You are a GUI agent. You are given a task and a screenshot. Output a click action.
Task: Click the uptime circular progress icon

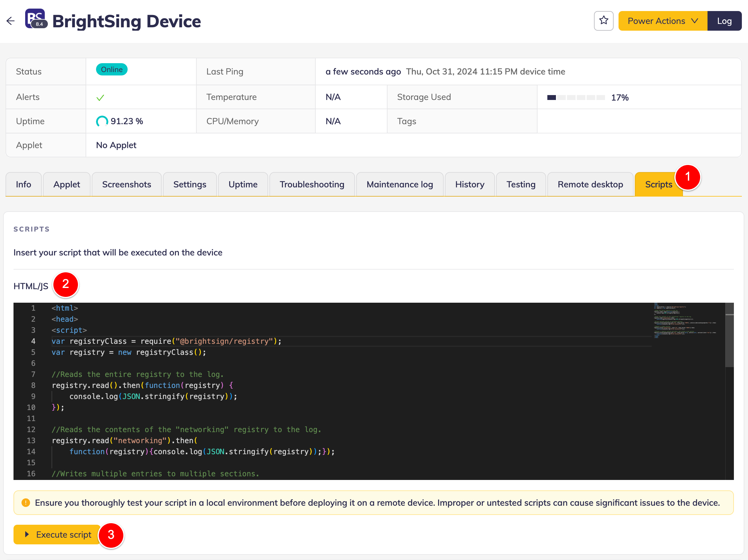[x=102, y=121]
